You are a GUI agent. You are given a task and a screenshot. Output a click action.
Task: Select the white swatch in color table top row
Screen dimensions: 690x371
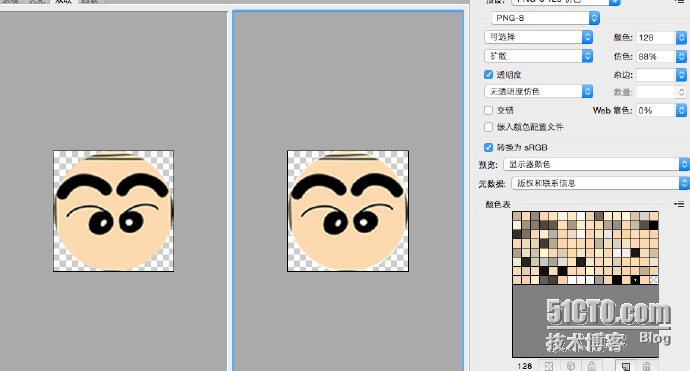coord(581,216)
